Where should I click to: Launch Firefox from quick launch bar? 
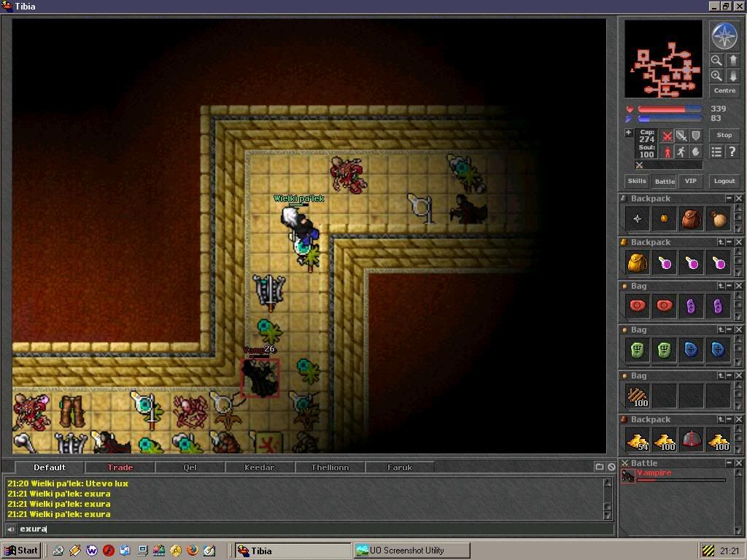(193, 551)
